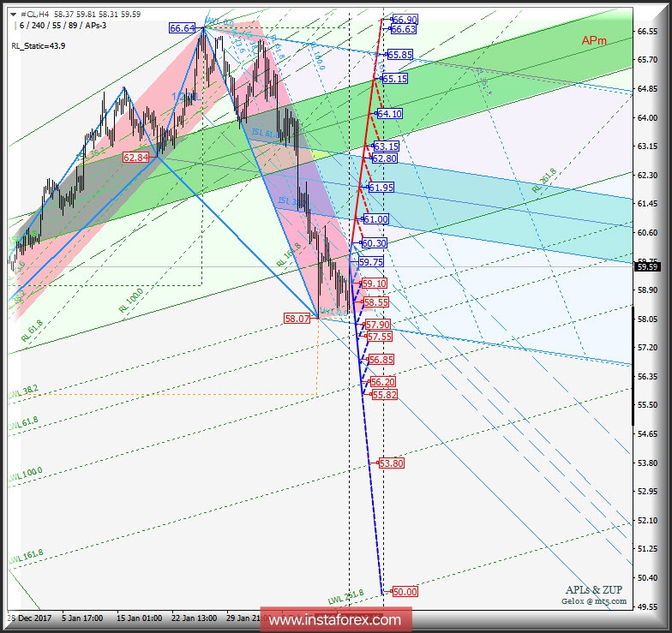Click the LWL 251.8 line label

tap(346, 596)
